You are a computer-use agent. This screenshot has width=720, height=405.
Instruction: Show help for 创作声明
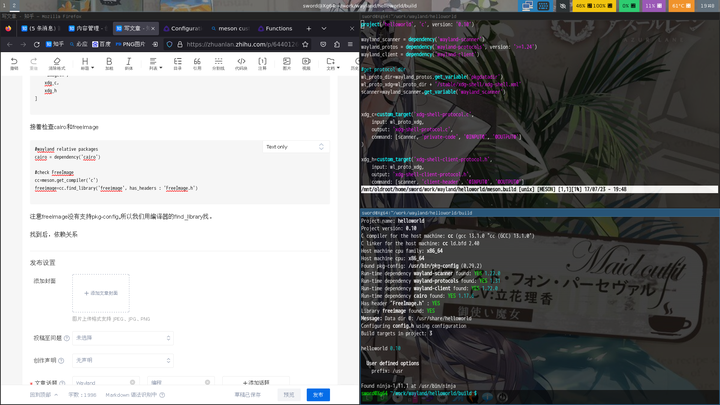(61, 361)
